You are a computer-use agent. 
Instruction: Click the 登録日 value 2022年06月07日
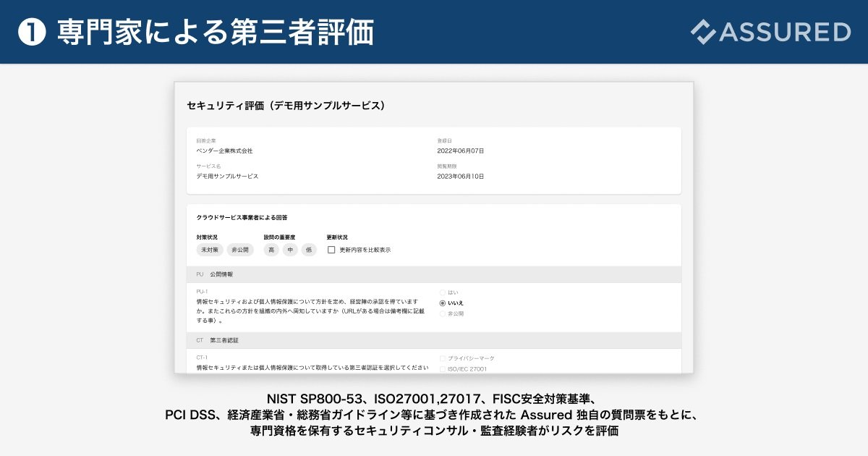(x=461, y=151)
